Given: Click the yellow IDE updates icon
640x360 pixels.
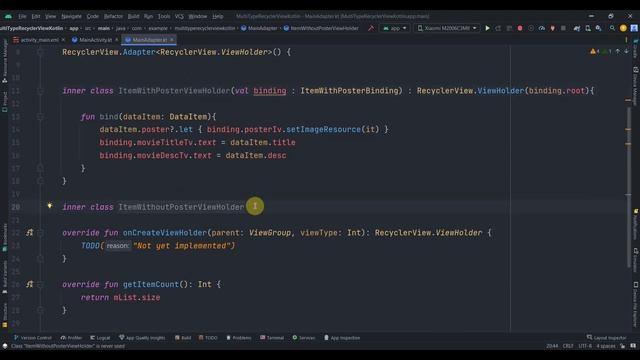Looking at the screenshot, I should (x=623, y=28).
